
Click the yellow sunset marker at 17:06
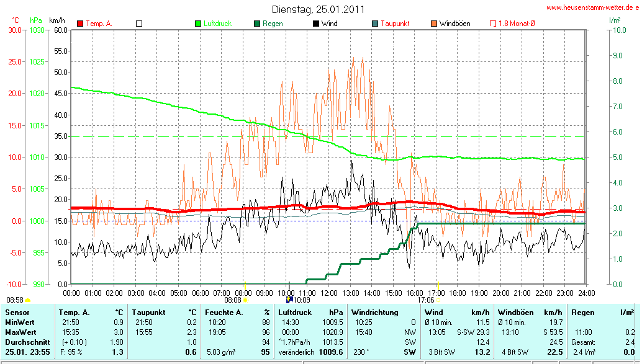click(x=438, y=300)
